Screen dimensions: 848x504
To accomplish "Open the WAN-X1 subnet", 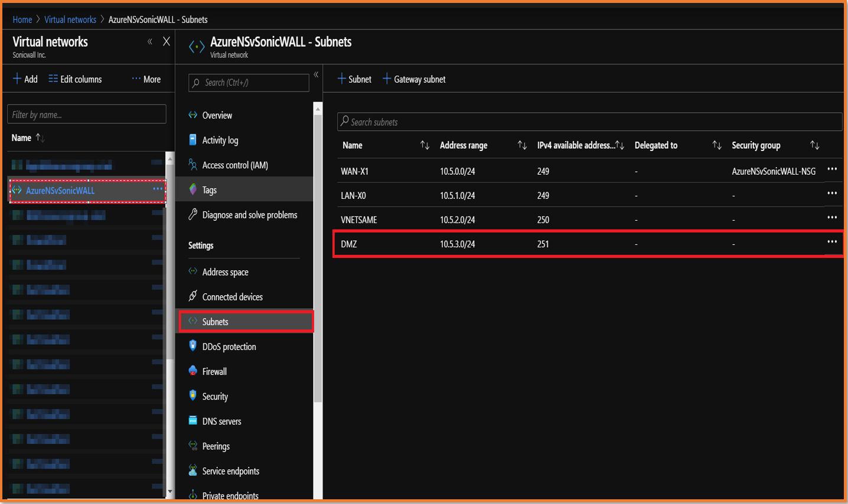I will pyautogui.click(x=354, y=171).
